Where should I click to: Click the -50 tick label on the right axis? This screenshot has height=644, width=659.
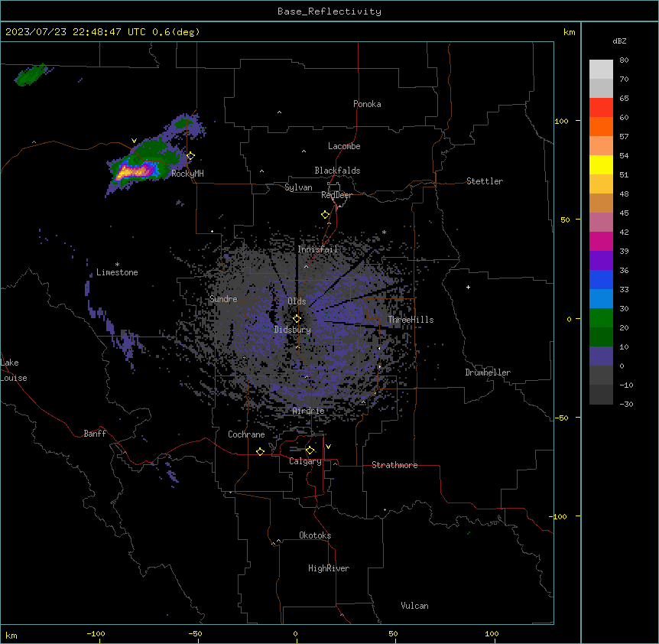pyautogui.click(x=561, y=418)
